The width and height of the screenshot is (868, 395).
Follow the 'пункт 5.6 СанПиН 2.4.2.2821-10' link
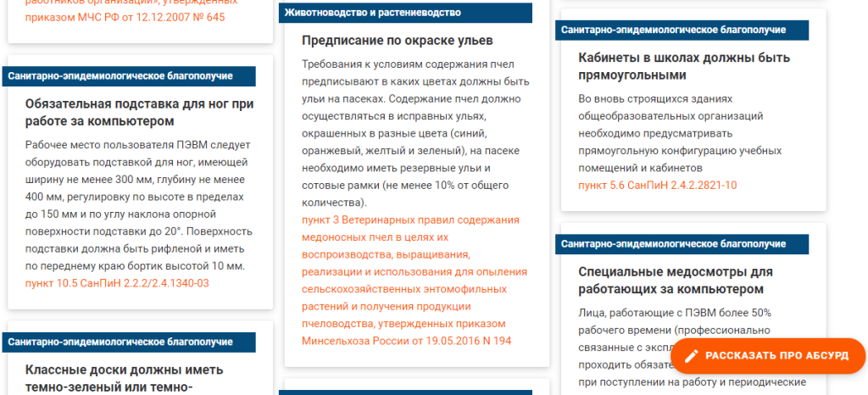click(657, 185)
